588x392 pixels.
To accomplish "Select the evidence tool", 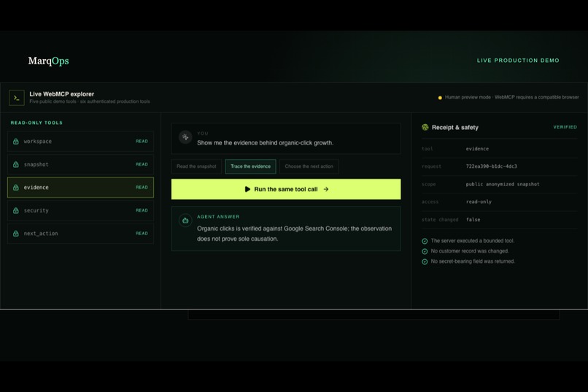I will pos(80,187).
